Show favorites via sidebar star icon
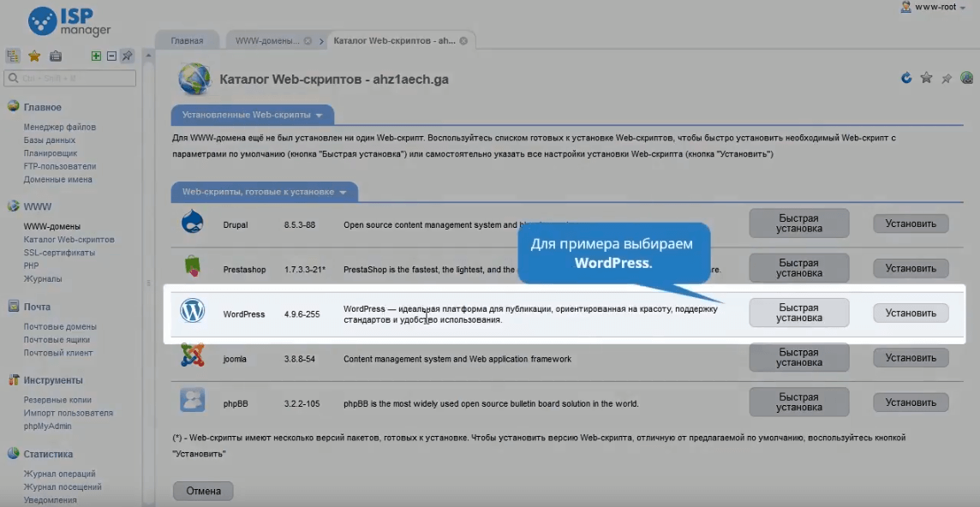This screenshot has width=980, height=507. [x=34, y=57]
